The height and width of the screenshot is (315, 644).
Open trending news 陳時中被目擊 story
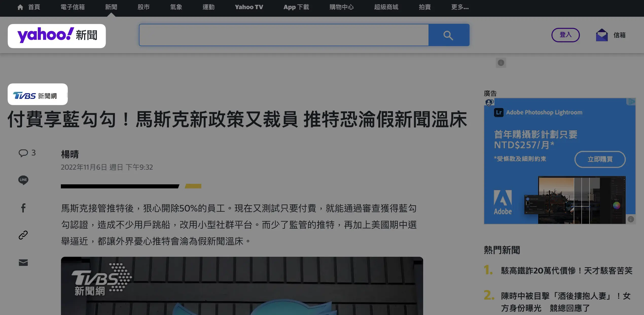click(x=566, y=302)
